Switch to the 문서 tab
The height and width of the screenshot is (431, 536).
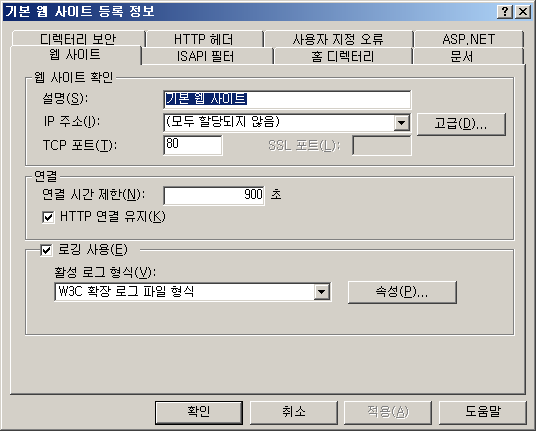pos(468,56)
